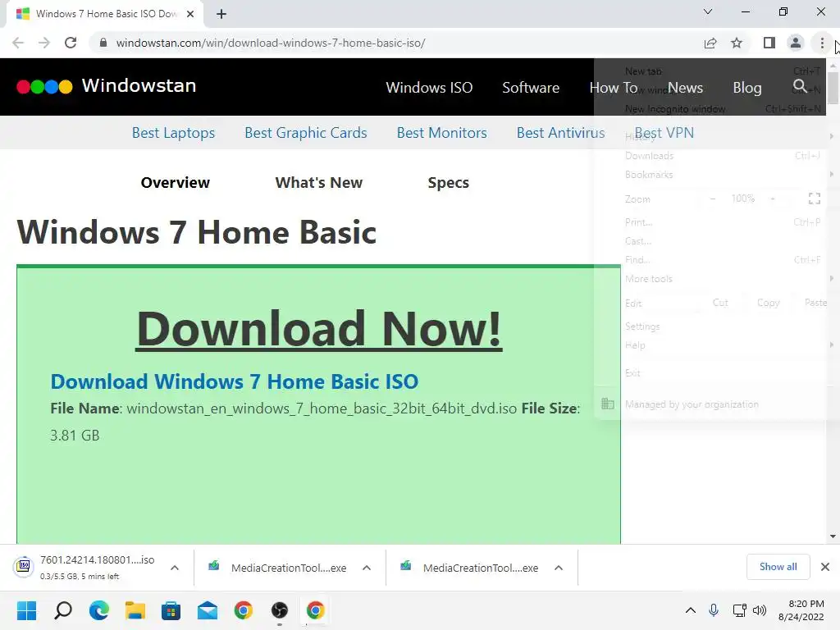Image resolution: width=840 pixels, height=630 pixels.
Task: Select New Incognito window in the Chrome menu
Action: click(675, 109)
